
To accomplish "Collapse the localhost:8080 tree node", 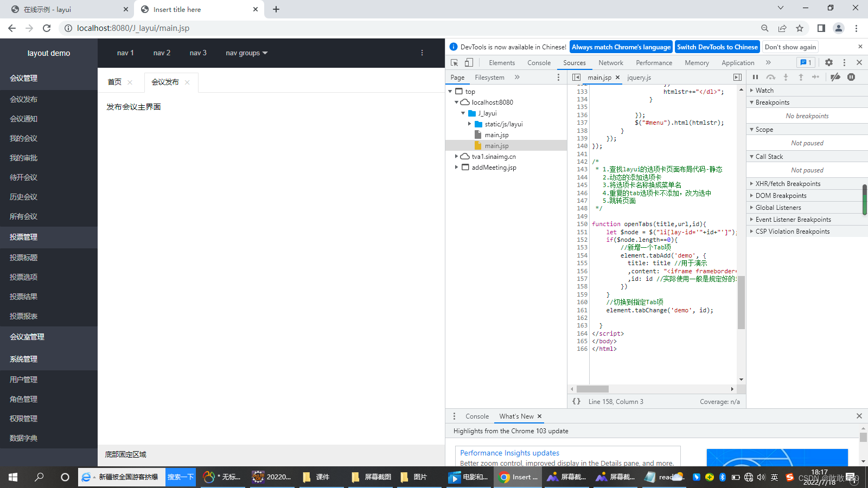I will pyautogui.click(x=457, y=102).
